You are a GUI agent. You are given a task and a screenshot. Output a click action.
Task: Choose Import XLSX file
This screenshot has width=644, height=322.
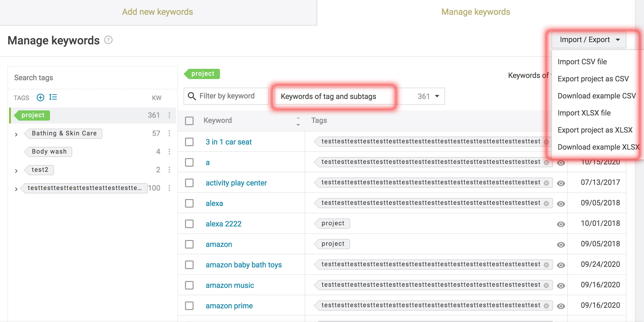pyautogui.click(x=584, y=113)
